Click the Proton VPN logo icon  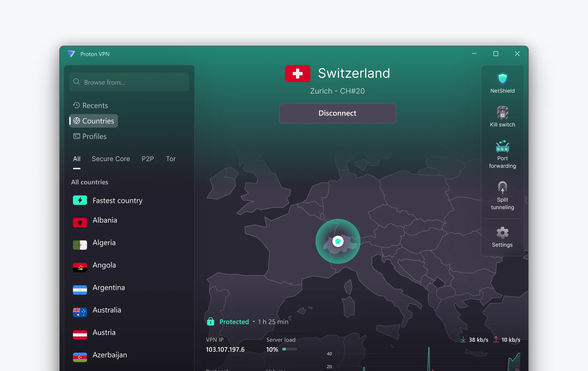click(x=71, y=54)
